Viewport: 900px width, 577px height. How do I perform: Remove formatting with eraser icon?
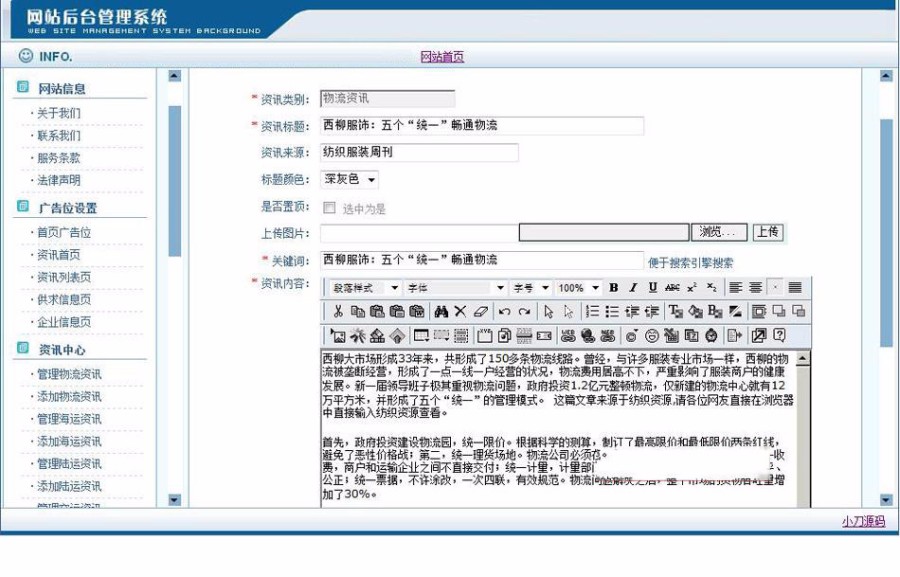click(481, 312)
